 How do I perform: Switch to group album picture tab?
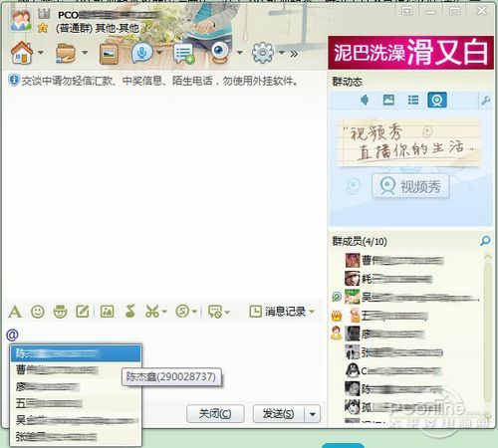[388, 100]
